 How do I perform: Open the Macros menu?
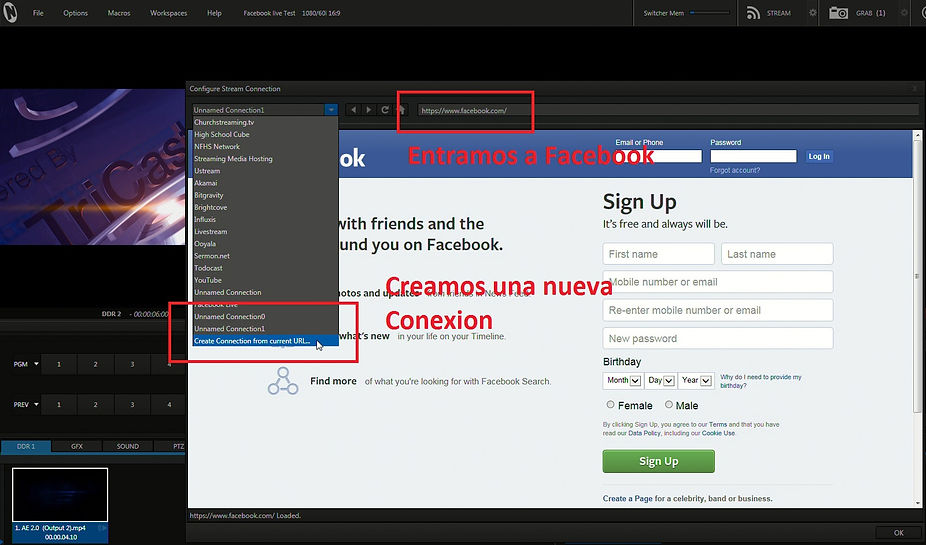(x=119, y=13)
